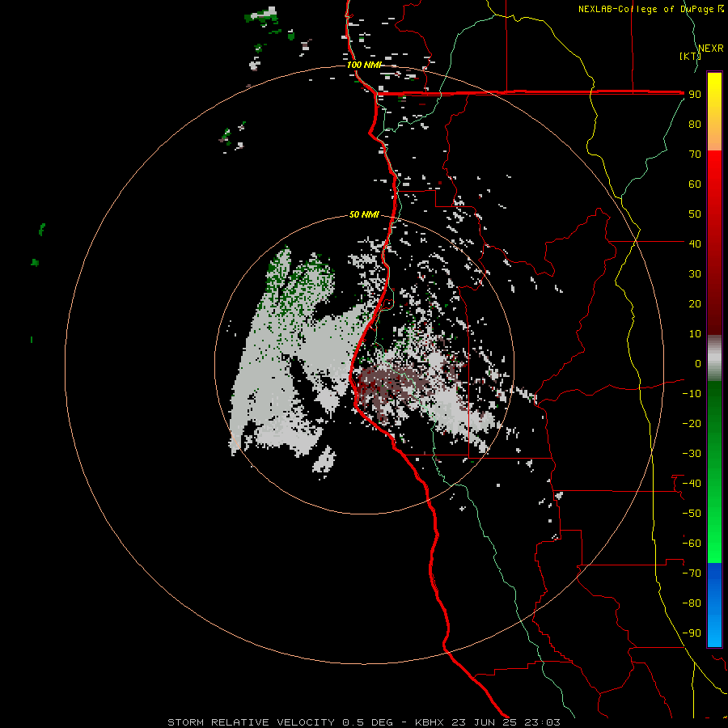Click the 50 NMI range ring label
The width and height of the screenshot is (728, 728).
pyautogui.click(x=364, y=214)
